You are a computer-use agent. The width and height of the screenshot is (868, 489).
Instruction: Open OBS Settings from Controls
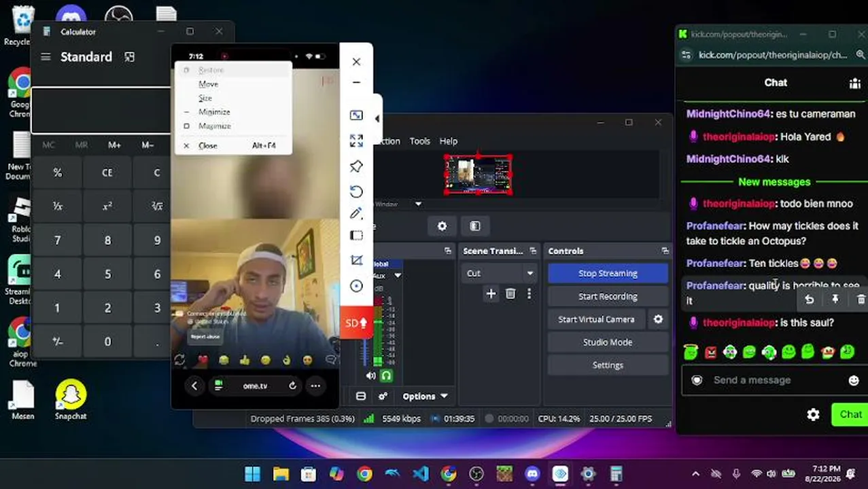pos(608,365)
